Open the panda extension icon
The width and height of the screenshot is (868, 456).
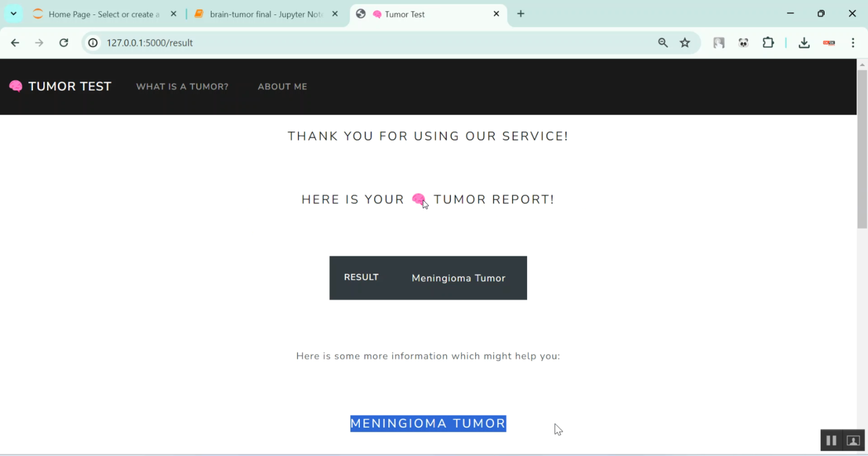pyautogui.click(x=744, y=43)
